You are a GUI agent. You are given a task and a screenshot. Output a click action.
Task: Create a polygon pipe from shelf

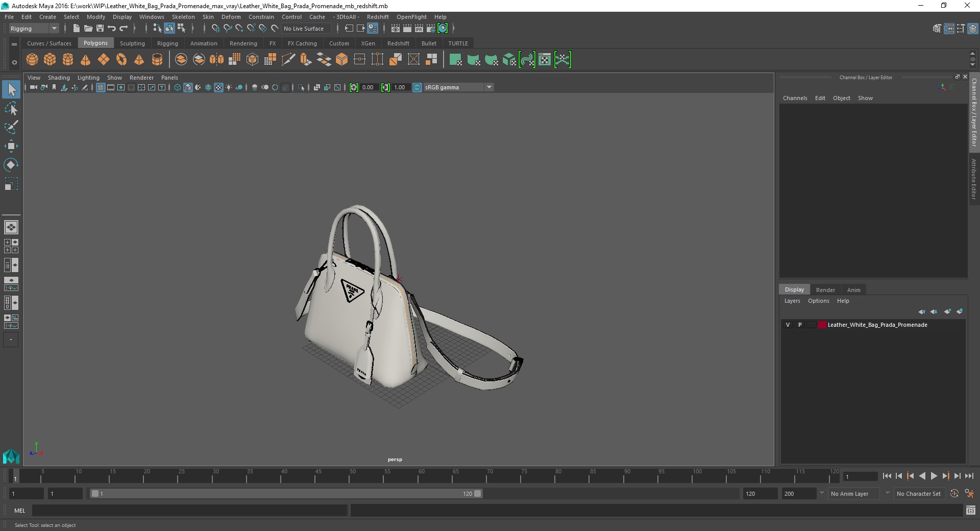click(x=157, y=60)
